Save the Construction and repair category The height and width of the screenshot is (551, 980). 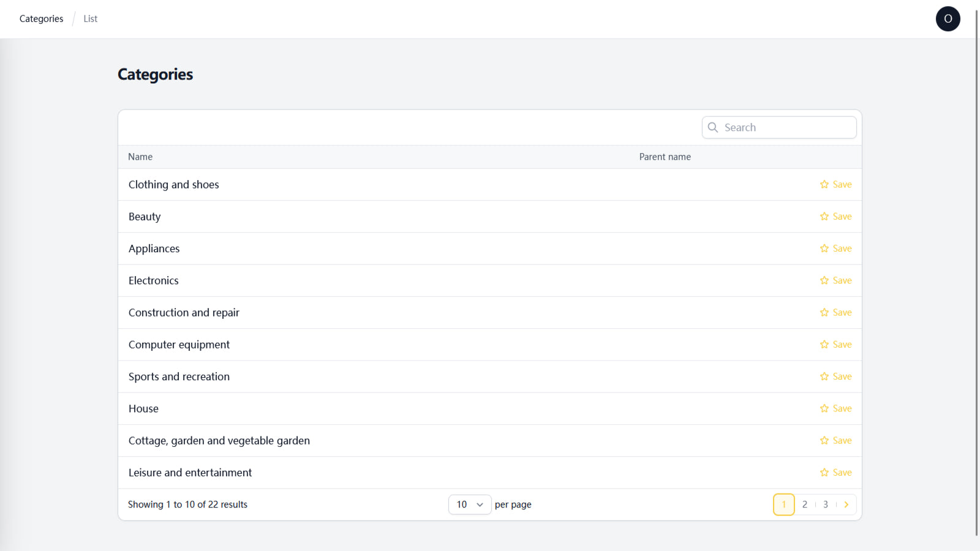click(x=836, y=312)
